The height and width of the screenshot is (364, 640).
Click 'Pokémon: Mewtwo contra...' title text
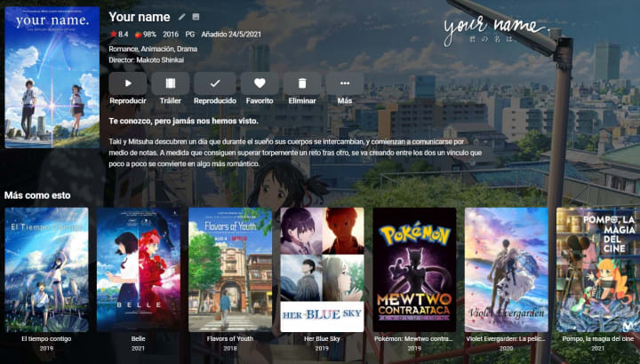[414, 339]
